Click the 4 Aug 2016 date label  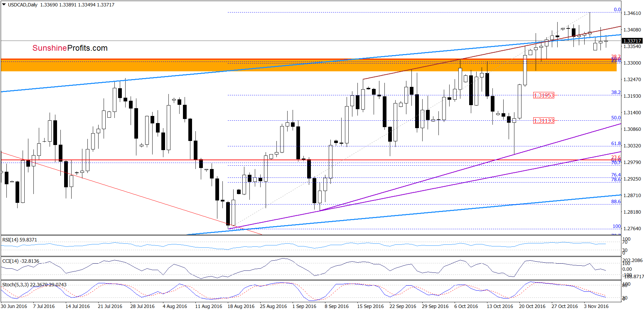point(175,306)
